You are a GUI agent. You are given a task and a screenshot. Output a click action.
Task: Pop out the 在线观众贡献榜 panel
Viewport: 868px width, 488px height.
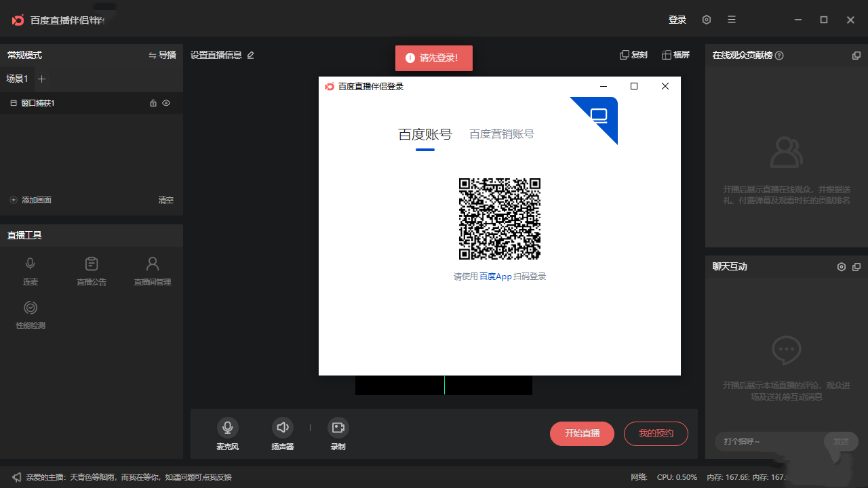[x=856, y=56]
